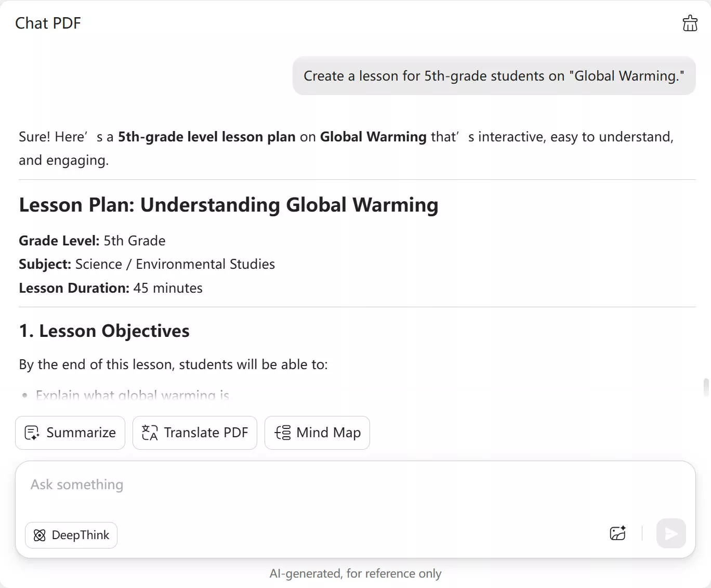The height and width of the screenshot is (588, 711).
Task: Click the AI image generation icon
Action: click(x=617, y=533)
